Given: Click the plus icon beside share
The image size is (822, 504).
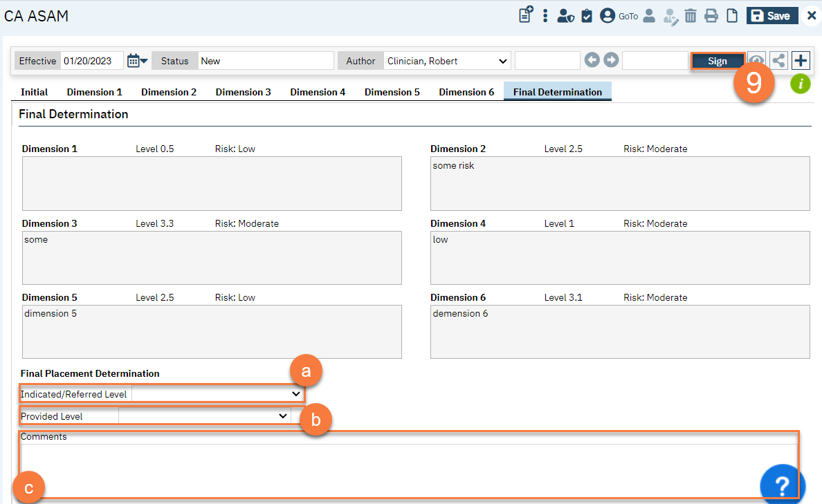Looking at the screenshot, I should pyautogui.click(x=801, y=61).
